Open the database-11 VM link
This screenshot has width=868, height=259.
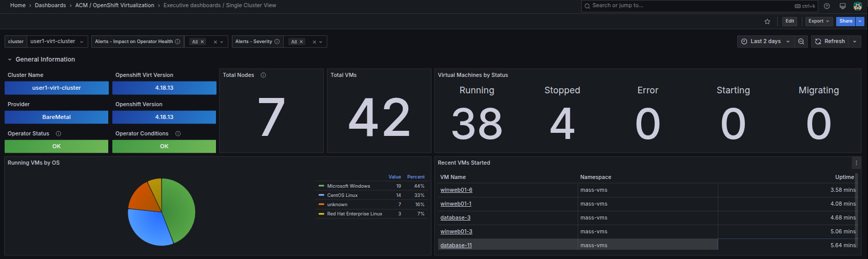(x=456, y=245)
